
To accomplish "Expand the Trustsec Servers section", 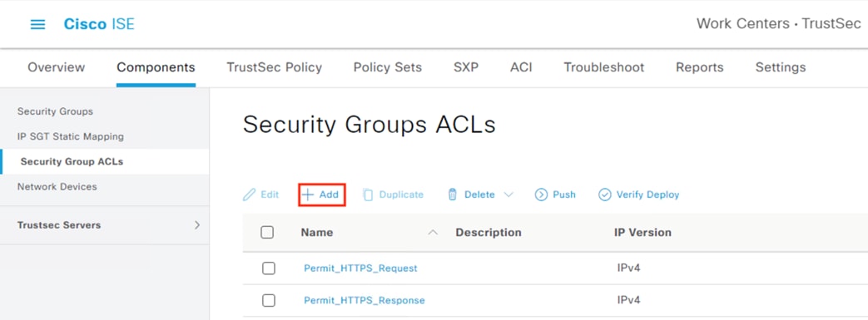I will [x=197, y=225].
